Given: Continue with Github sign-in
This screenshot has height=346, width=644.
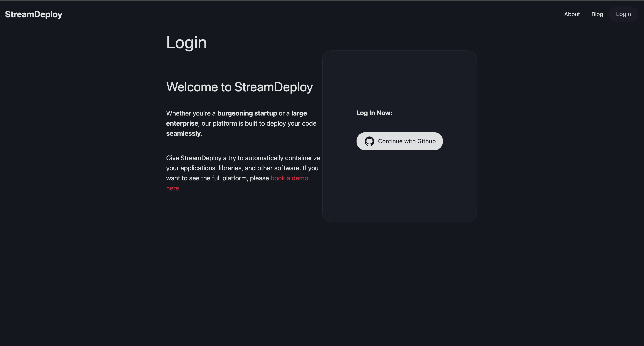Looking at the screenshot, I should click(x=400, y=141).
